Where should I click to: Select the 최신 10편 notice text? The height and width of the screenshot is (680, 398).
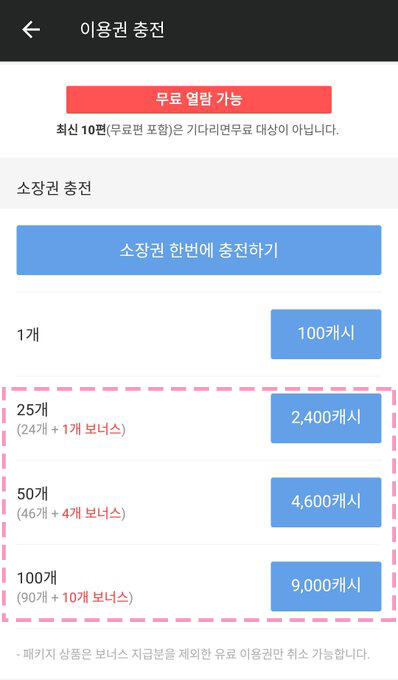click(x=197, y=130)
